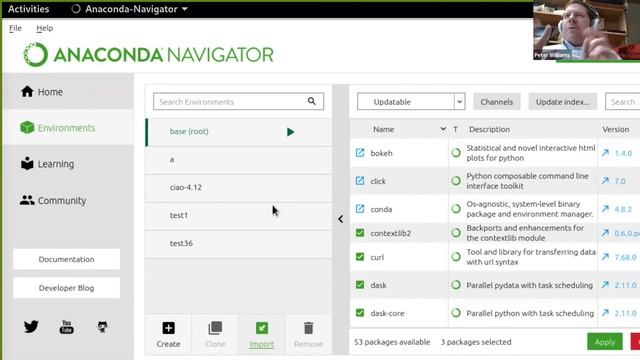Select the ciao-4.12 environment
This screenshot has height=360, width=640.
coord(238,188)
